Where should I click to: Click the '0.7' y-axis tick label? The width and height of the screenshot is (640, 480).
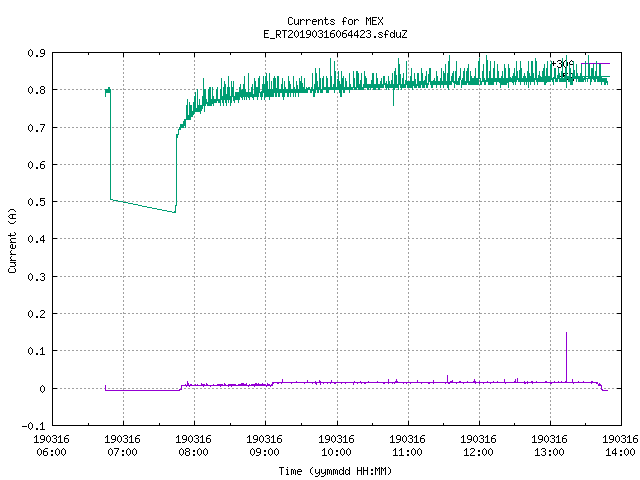pyautogui.click(x=36, y=128)
